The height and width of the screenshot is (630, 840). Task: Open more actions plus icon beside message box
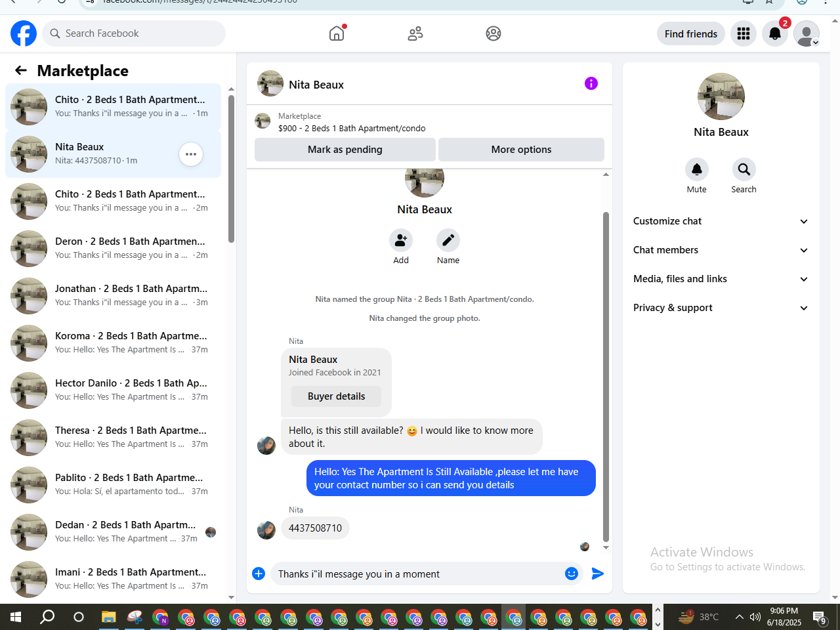(259, 574)
